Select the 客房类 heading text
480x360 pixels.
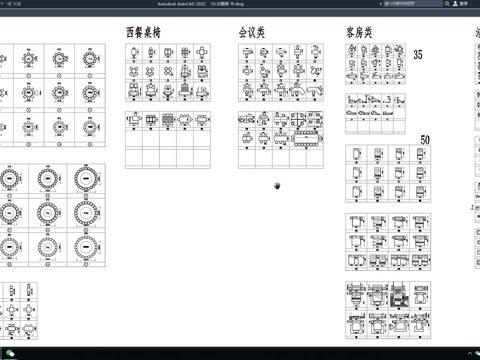(359, 32)
